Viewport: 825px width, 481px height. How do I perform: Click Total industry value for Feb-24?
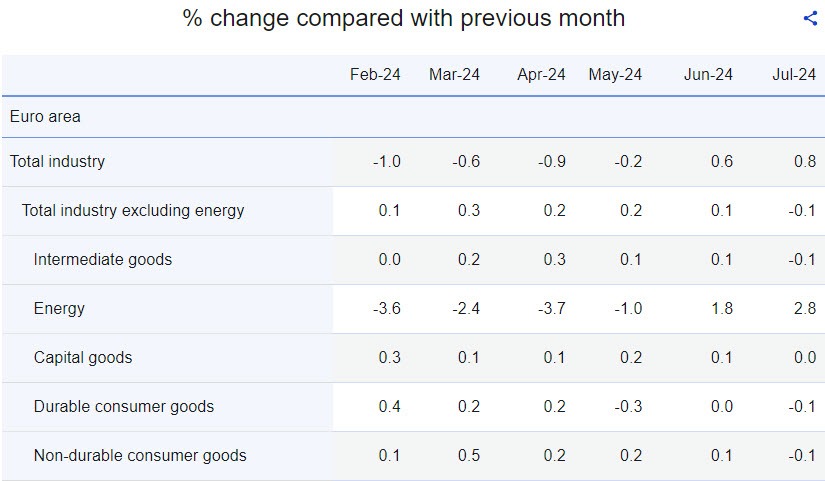tap(385, 161)
